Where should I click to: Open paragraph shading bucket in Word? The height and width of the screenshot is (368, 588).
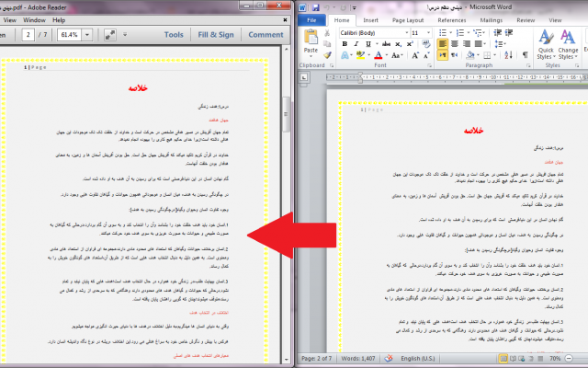[472, 55]
